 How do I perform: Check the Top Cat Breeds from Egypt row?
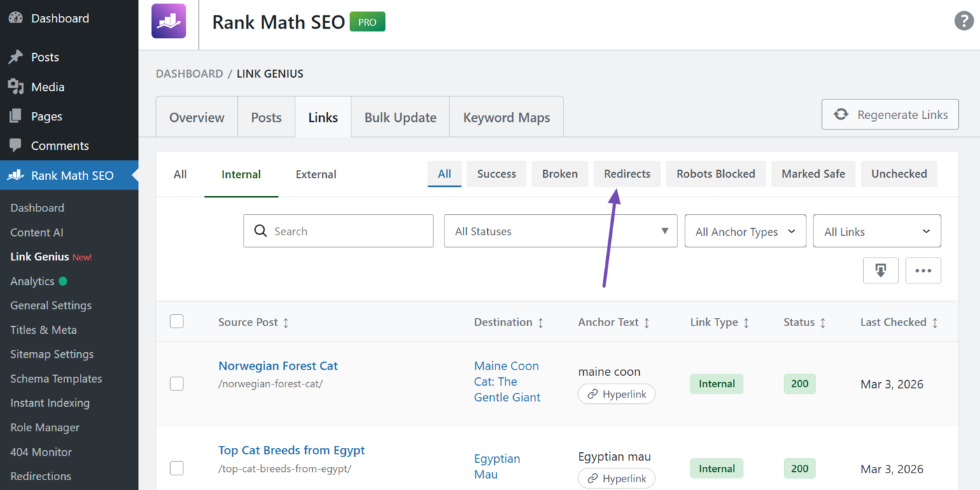pyautogui.click(x=176, y=468)
